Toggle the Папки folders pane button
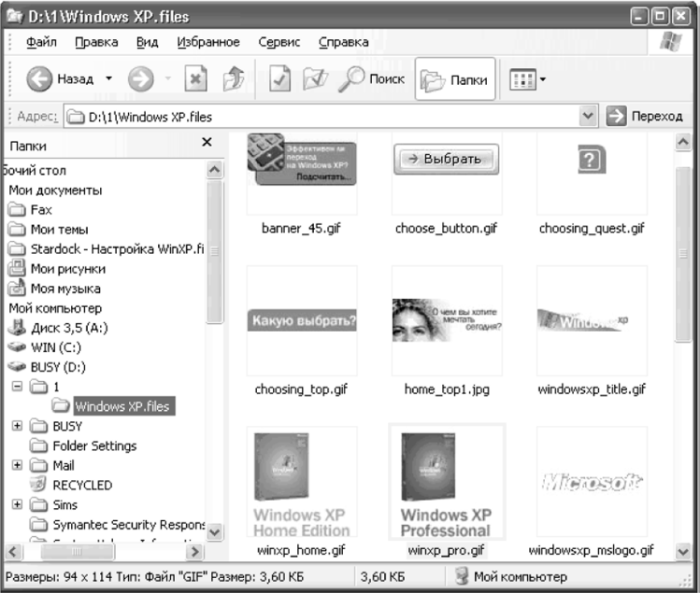 click(455, 79)
